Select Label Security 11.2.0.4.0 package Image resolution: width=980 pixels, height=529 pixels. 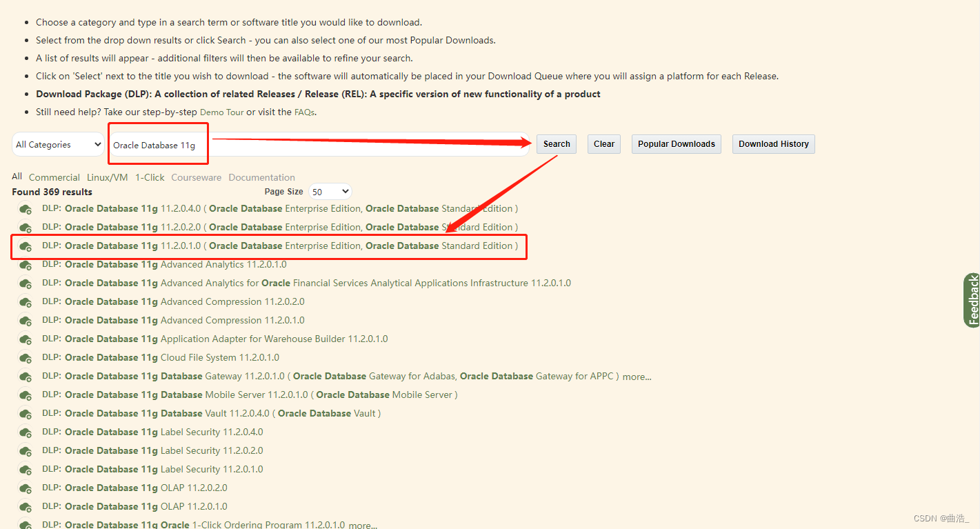tap(152, 432)
